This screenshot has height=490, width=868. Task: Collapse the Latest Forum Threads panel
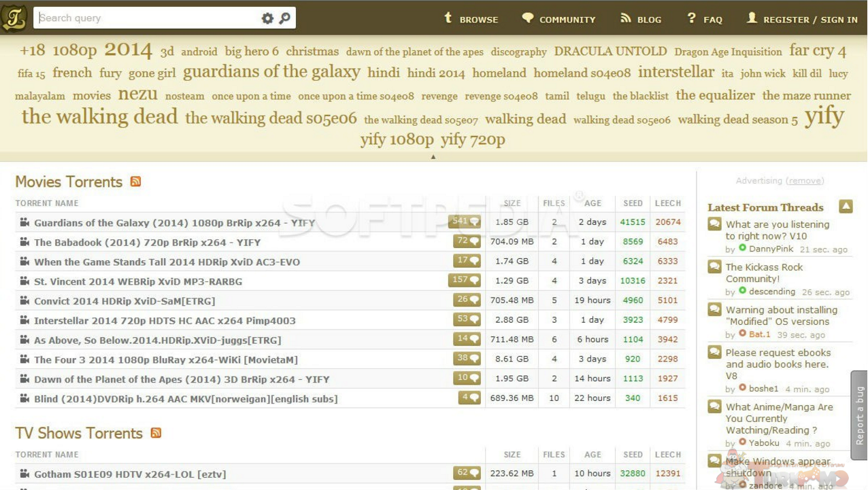(846, 207)
